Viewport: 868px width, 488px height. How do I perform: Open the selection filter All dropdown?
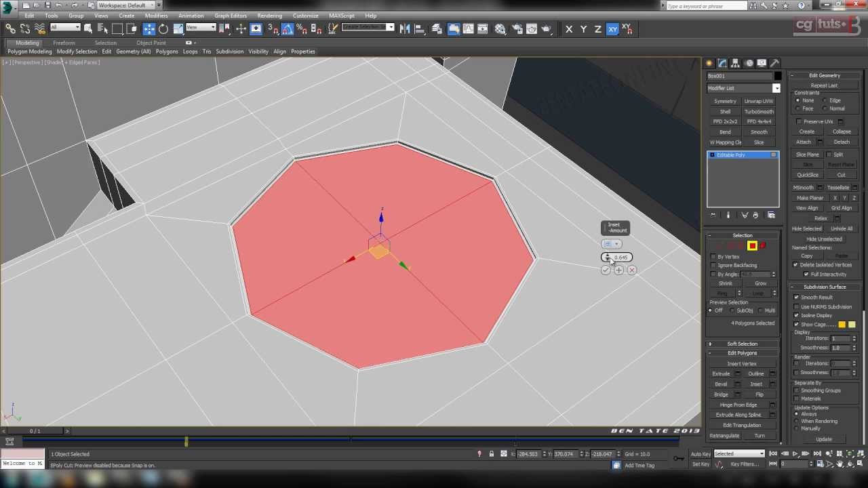tap(65, 28)
